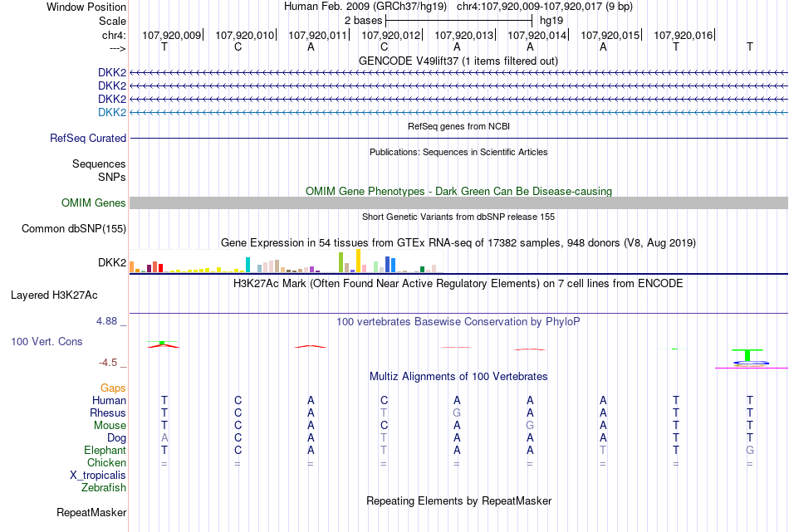Click the '4.88' PhyloP upper scale value
Viewport: 789px width, 532px height.
(106, 321)
